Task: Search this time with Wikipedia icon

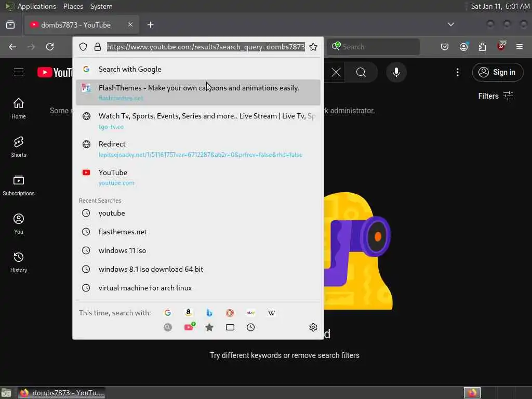Action: 271,313
